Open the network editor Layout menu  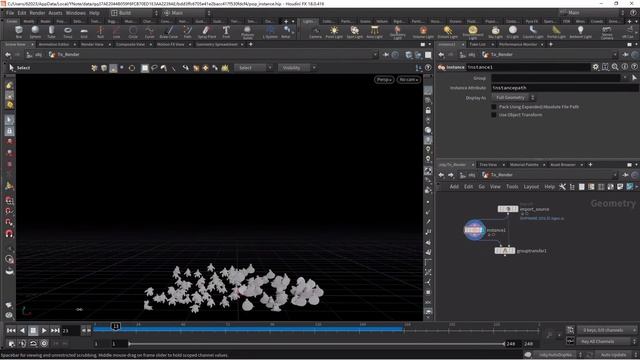click(x=531, y=187)
